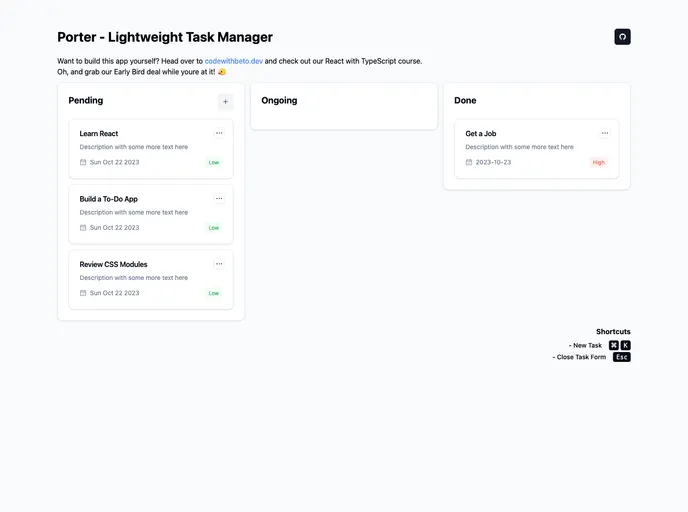Open options menu for Review CSS Modules
Image resolution: width=688 pixels, height=512 pixels.
coord(219,264)
